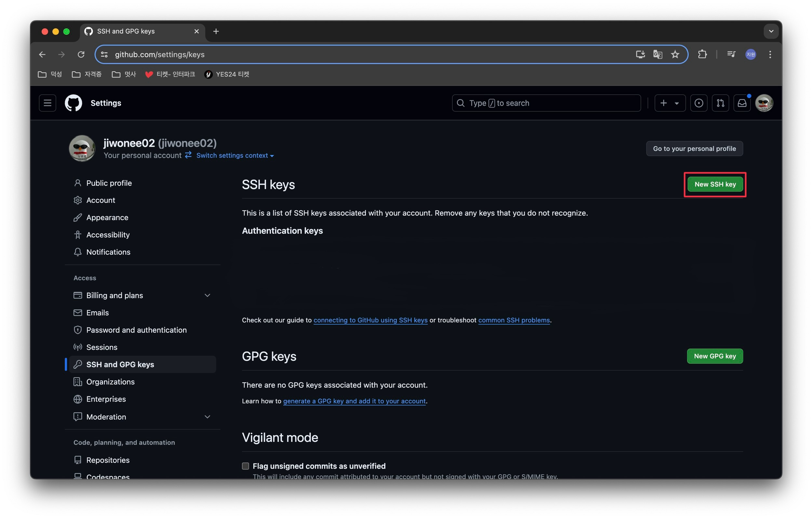Enable Flag unsigned commits as unverified checkbox

point(245,466)
